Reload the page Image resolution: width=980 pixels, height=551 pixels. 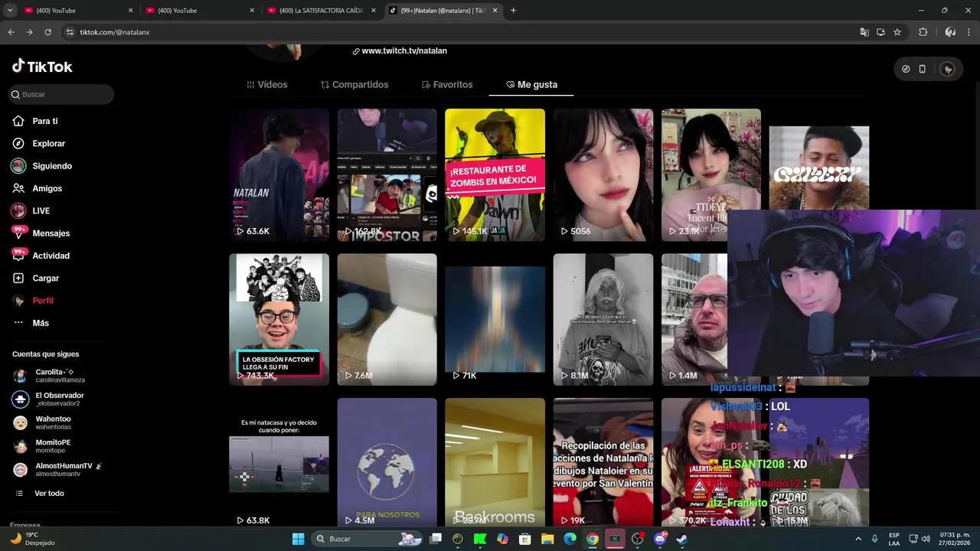tap(47, 32)
